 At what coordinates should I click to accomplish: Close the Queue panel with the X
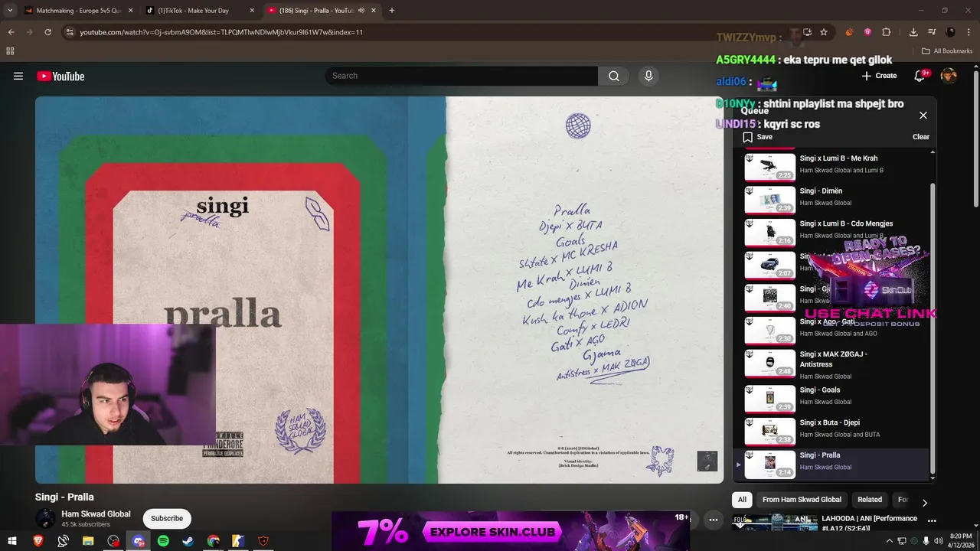pos(923,116)
